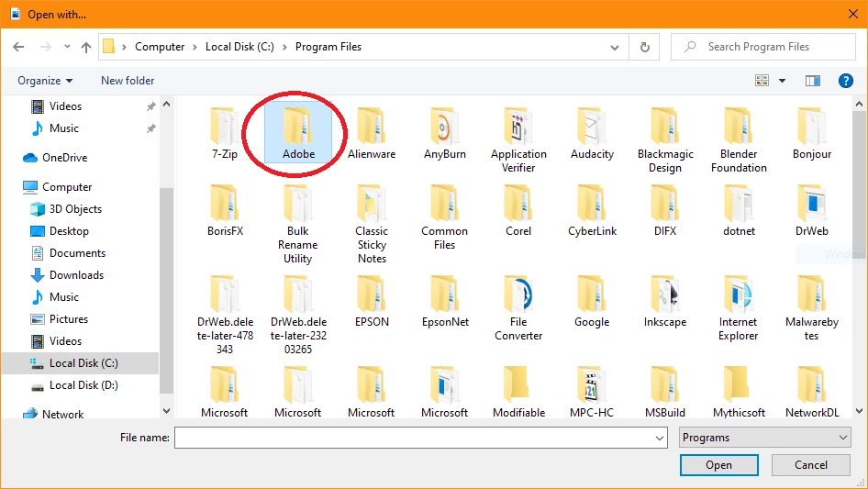This screenshot has width=868, height=489.
Task: Select DrWeb.delete-later-478343 folder
Action: (225, 315)
